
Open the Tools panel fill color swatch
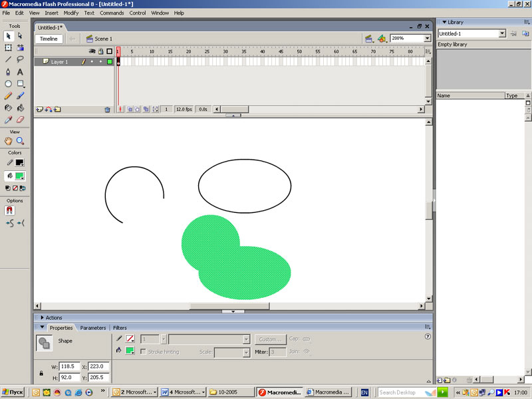19,176
